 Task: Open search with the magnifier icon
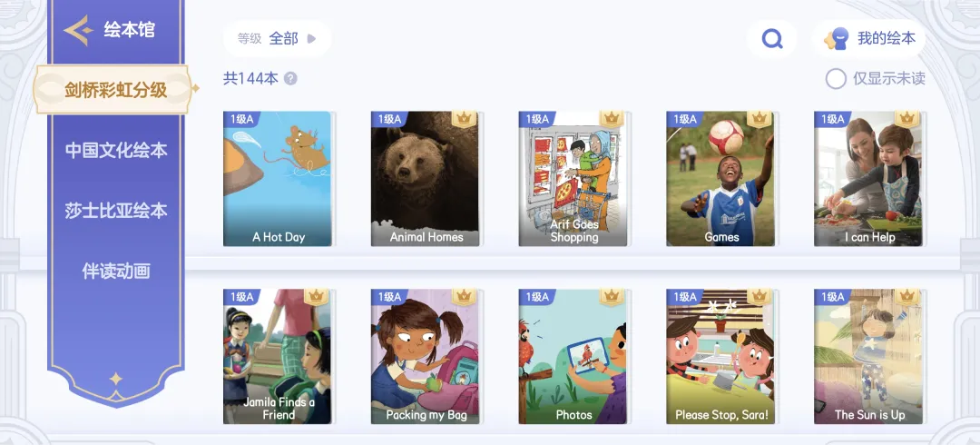pos(772,39)
